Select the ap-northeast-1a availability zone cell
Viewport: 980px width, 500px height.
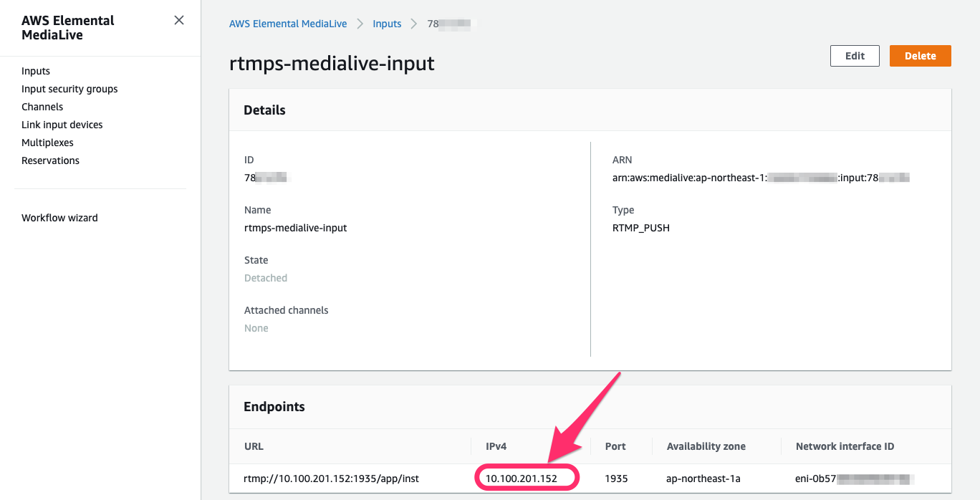point(703,478)
